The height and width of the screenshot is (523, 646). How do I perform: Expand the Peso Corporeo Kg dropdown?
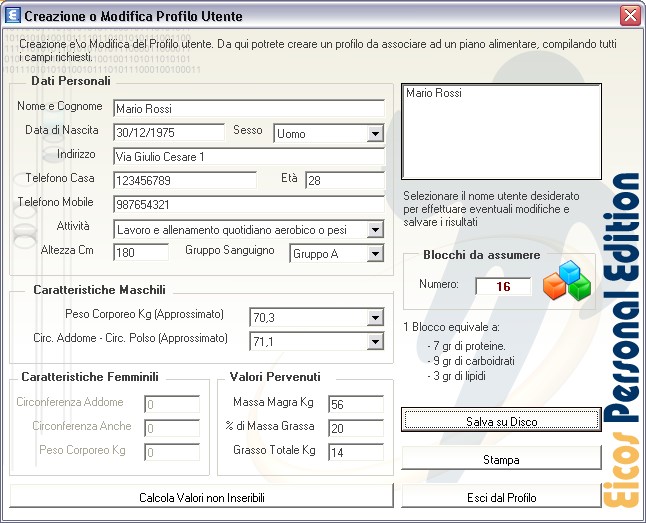[x=375, y=317]
